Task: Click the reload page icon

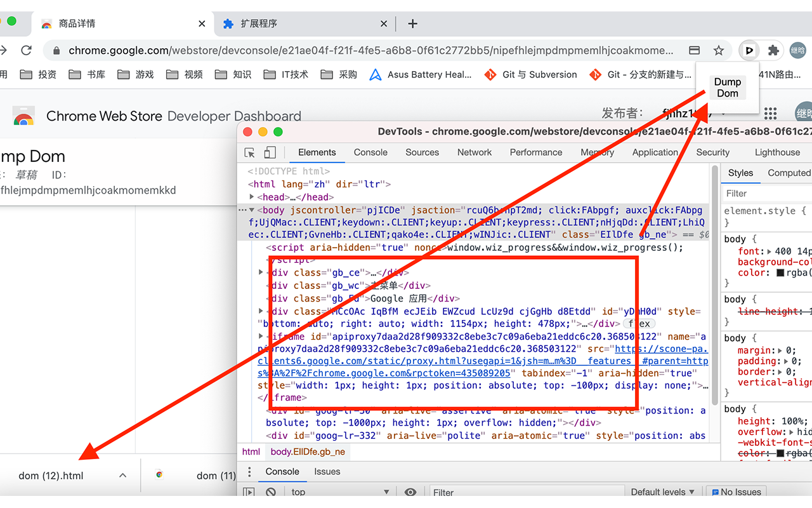Action: pos(26,50)
